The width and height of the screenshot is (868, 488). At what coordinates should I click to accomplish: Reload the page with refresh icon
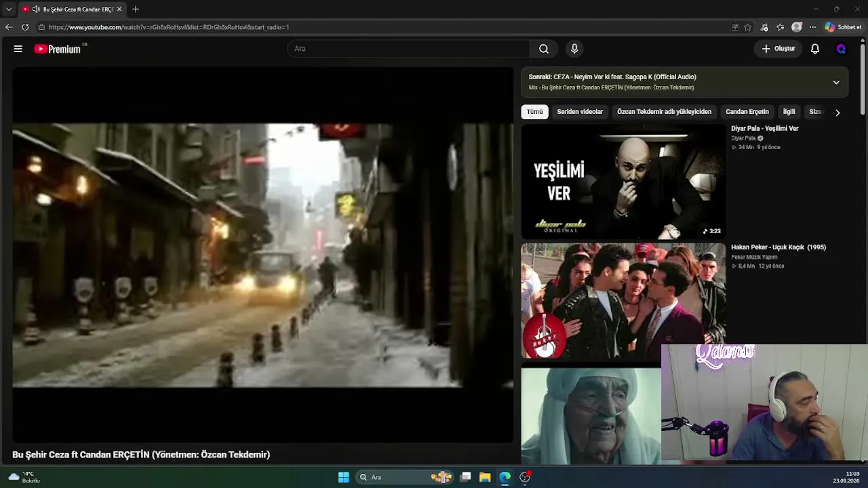25,27
